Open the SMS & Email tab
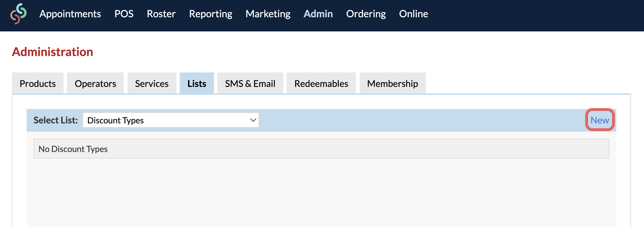644x227 pixels. click(250, 83)
